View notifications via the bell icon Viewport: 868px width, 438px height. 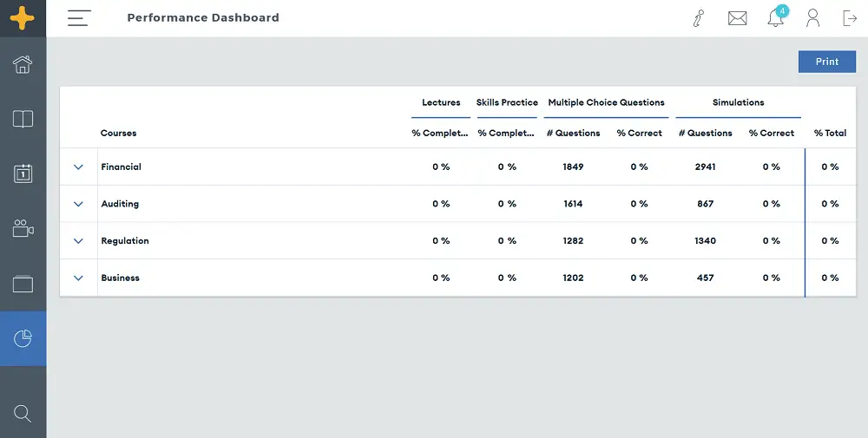(775, 17)
